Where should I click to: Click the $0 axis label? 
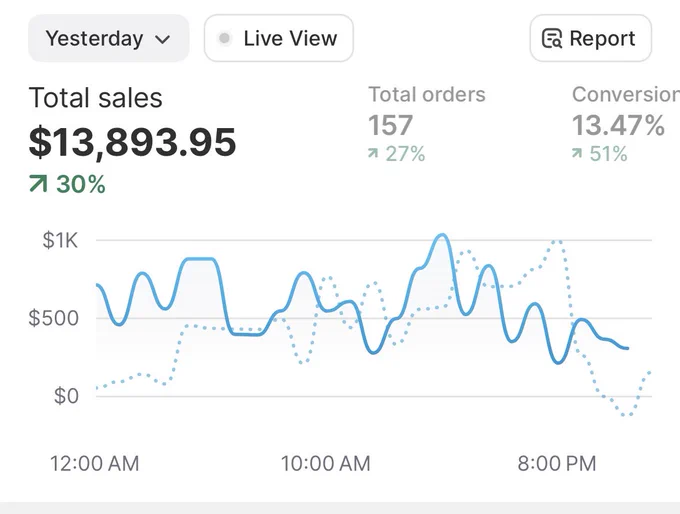pyautogui.click(x=66, y=396)
